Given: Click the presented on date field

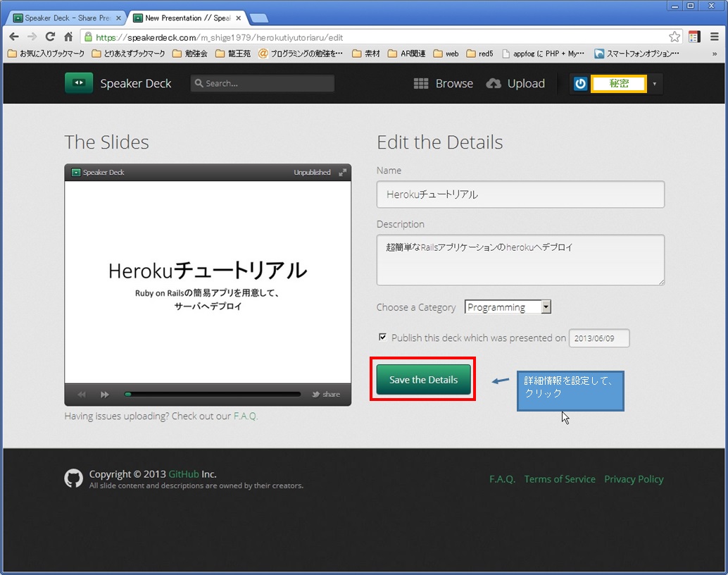Looking at the screenshot, I should coord(599,338).
